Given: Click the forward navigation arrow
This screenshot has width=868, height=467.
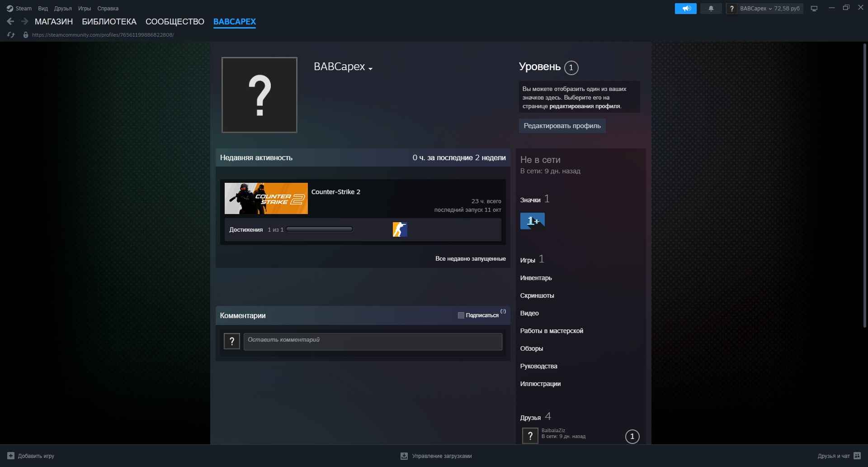Looking at the screenshot, I should 24,21.
